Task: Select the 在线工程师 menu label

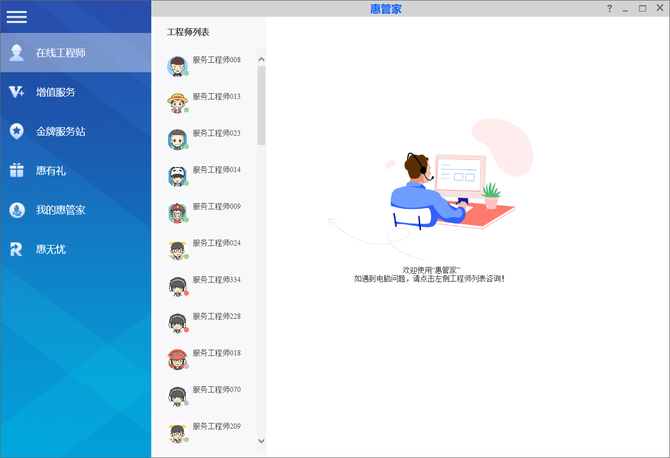Action: coord(61,53)
